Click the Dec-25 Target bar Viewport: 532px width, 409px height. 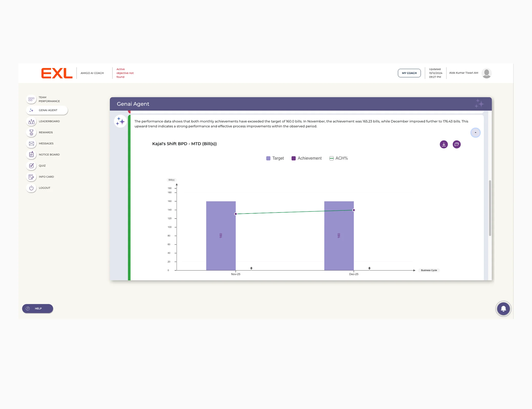click(x=339, y=236)
